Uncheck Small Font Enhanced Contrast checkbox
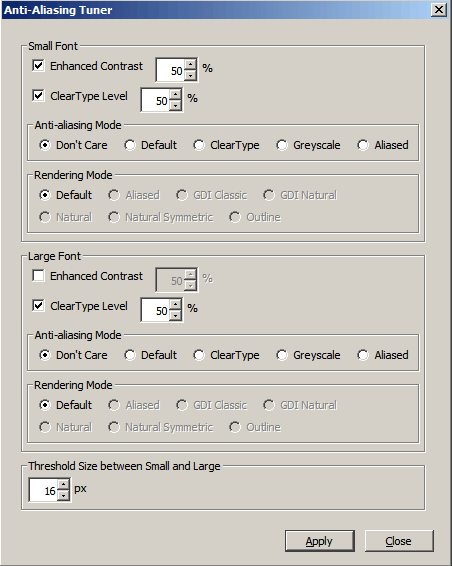452x566 pixels. click(x=38, y=66)
